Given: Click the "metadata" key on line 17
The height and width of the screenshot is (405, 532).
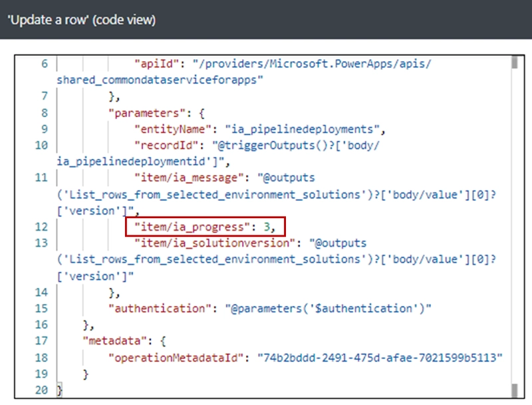Looking at the screenshot, I should tap(115, 341).
